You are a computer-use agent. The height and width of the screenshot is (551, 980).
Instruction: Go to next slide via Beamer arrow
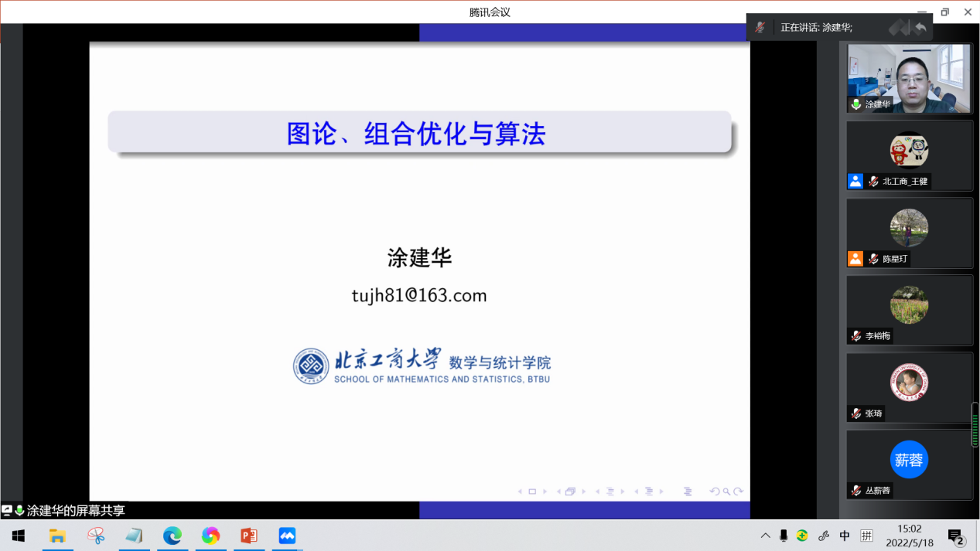[545, 491]
